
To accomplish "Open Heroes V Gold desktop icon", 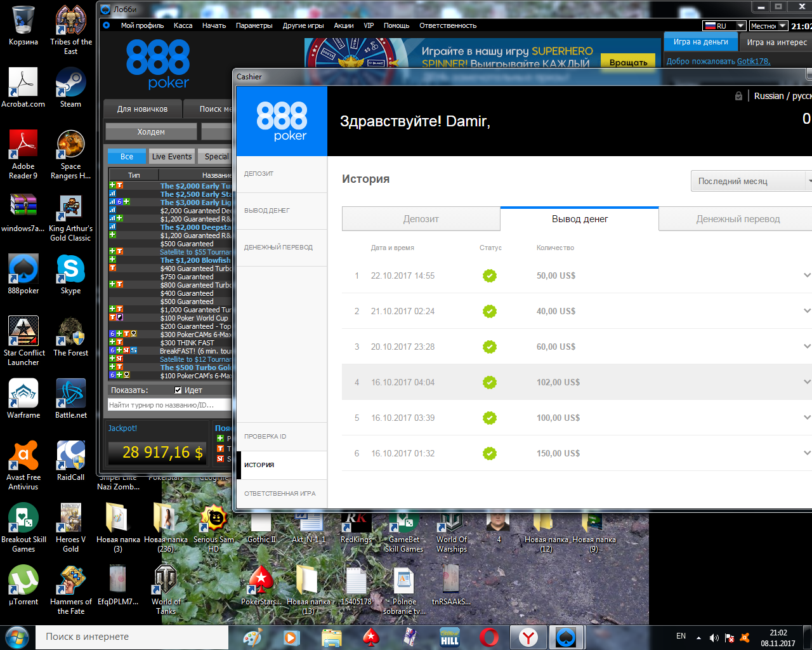I will [71, 527].
